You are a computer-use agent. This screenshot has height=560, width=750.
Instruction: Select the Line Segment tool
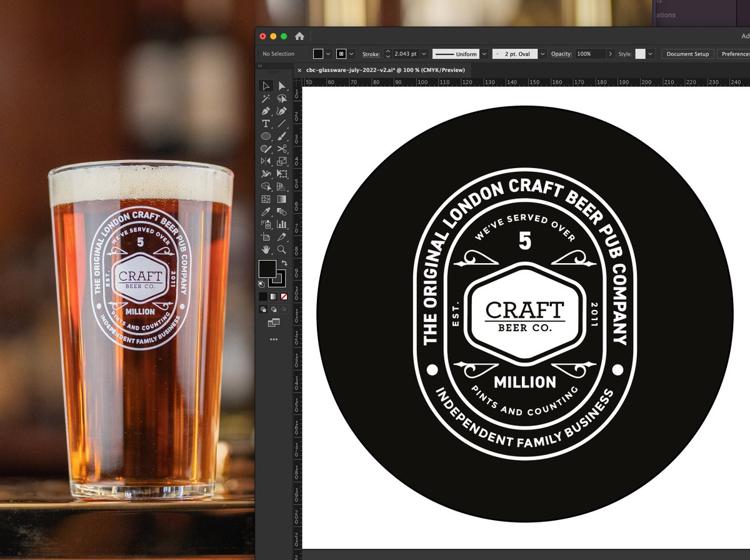[x=282, y=123]
